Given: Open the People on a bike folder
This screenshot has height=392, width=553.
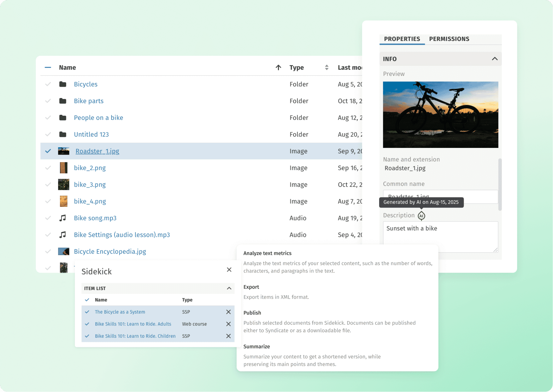Looking at the screenshot, I should [98, 118].
